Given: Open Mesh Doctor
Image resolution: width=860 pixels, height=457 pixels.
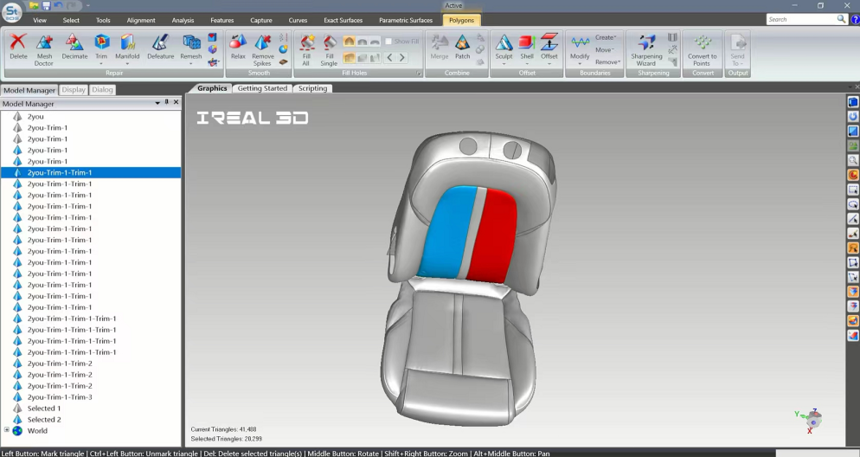Looking at the screenshot, I should (44, 49).
